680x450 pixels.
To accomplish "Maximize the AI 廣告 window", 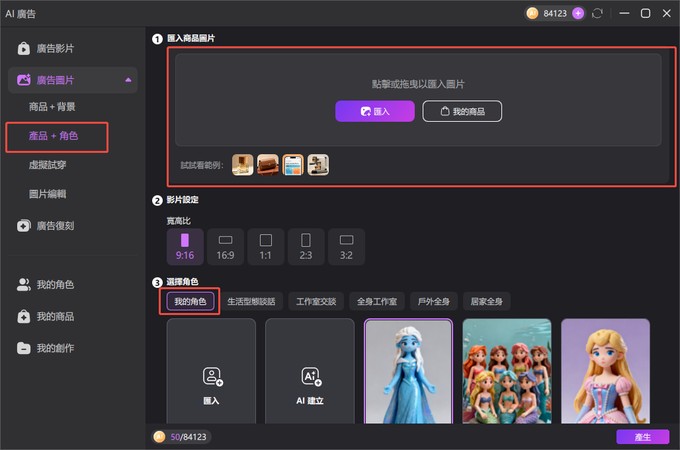I will click(645, 13).
